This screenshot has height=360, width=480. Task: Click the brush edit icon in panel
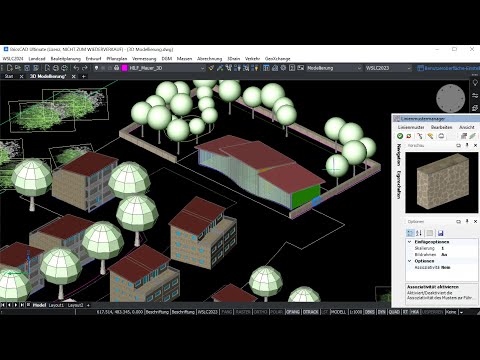coord(430,136)
